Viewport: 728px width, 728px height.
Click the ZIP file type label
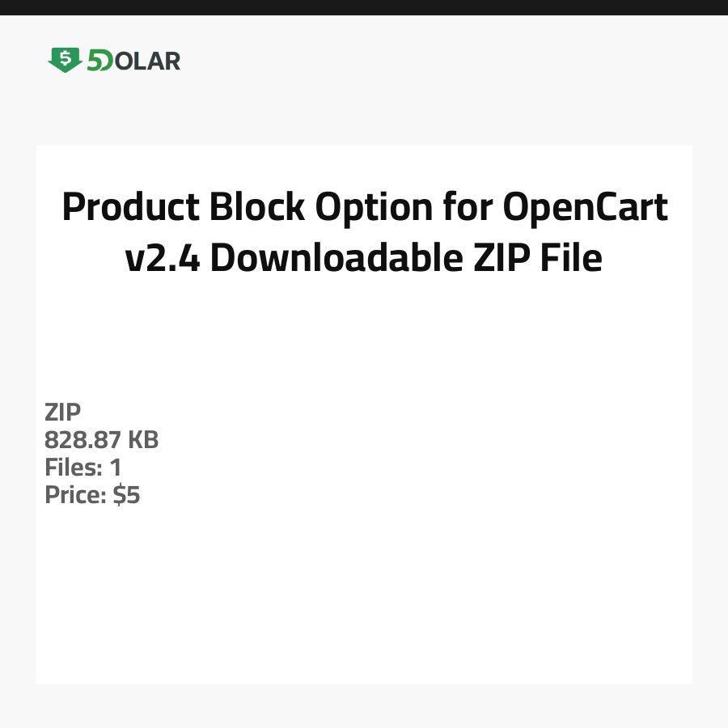click(62, 413)
